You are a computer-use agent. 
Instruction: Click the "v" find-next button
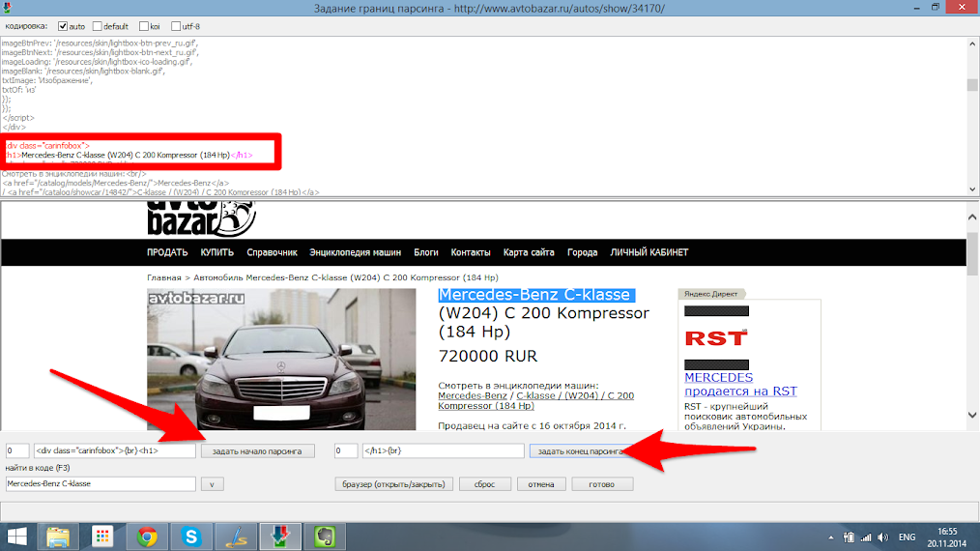point(212,484)
